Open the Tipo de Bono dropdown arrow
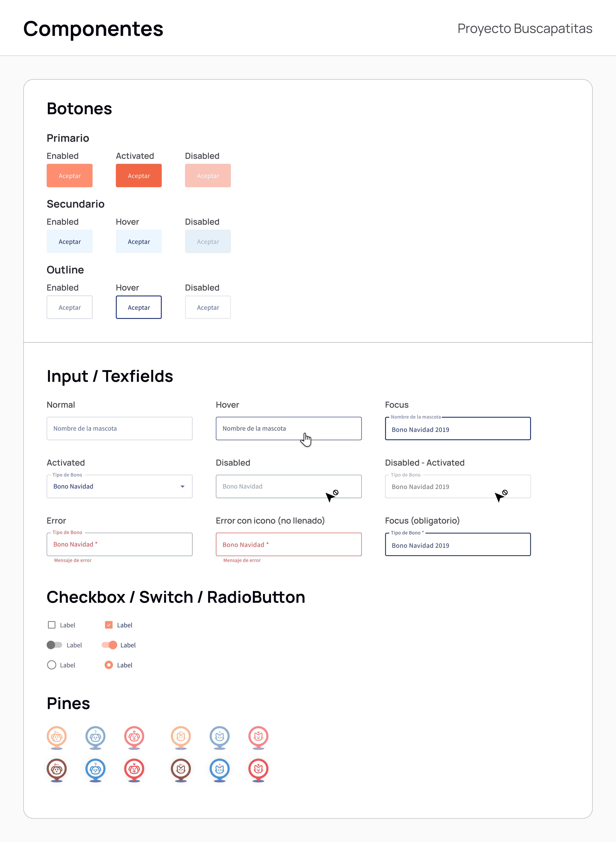Viewport: 616px width, 842px height. click(x=182, y=486)
